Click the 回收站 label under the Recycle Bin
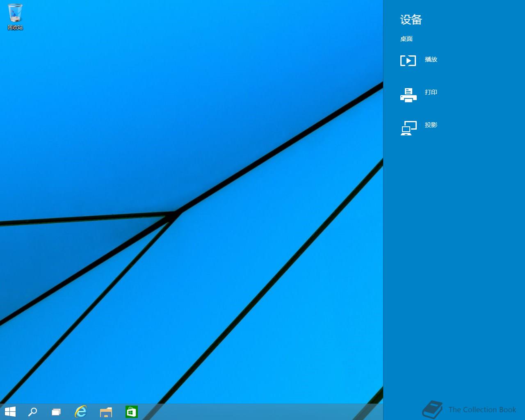The width and height of the screenshot is (525, 420). click(15, 27)
